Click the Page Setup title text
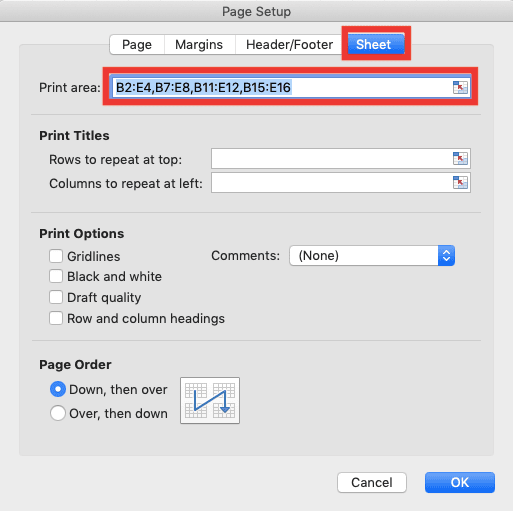The image size is (513, 511). pos(256,12)
